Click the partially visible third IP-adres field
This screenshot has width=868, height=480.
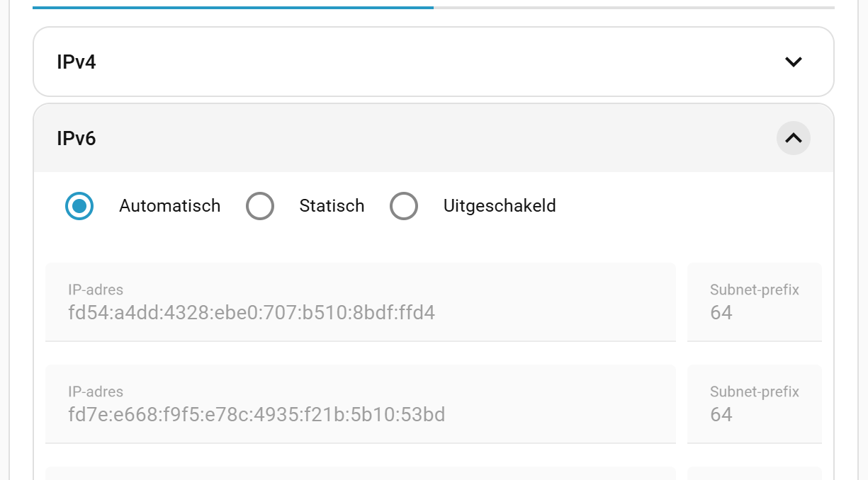(x=360, y=473)
